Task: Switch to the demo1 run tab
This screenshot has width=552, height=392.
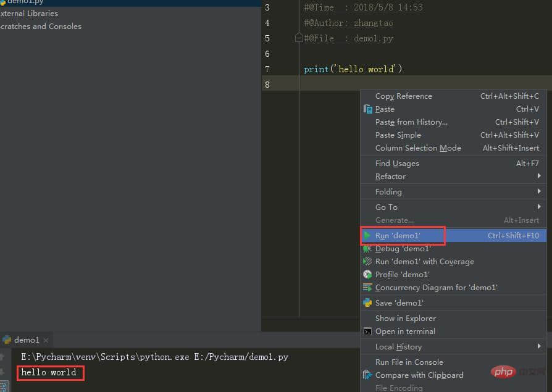Action: click(27, 340)
